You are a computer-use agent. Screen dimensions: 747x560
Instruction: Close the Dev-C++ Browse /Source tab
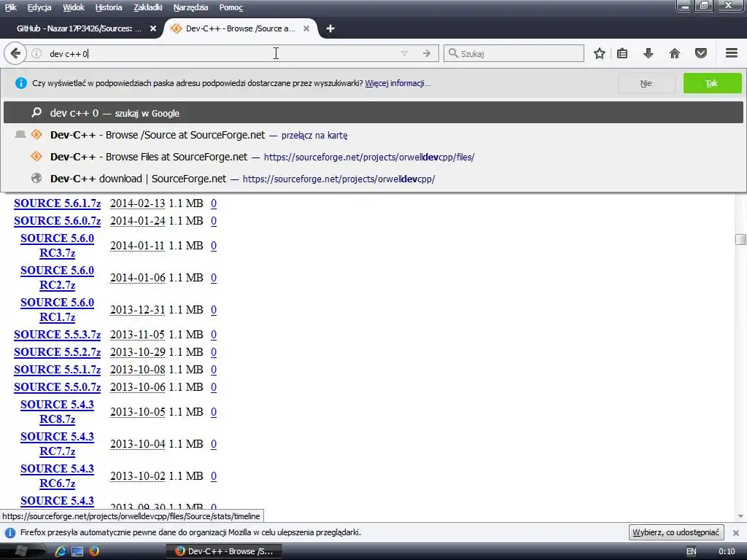coord(306,28)
